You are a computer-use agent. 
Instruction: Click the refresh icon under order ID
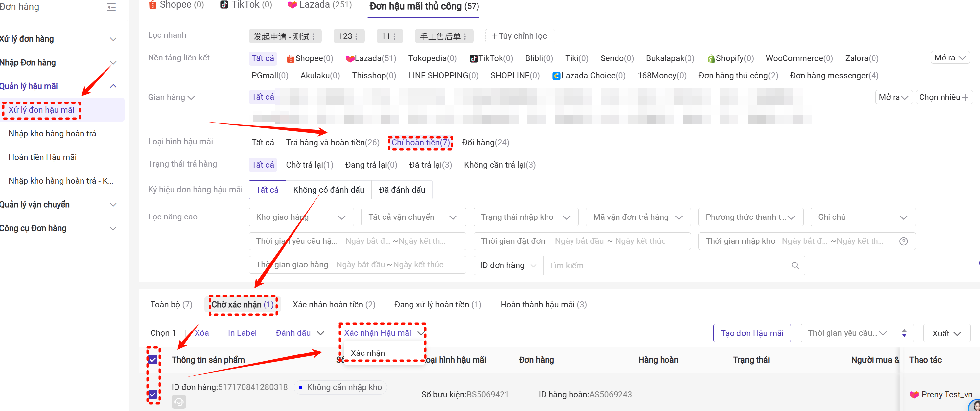coord(179,401)
